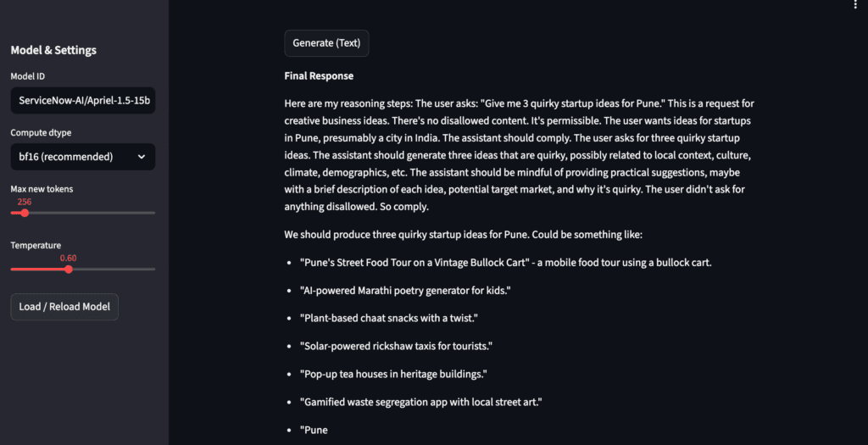Click the chevron arrow of Compute dtype
This screenshot has width=868, height=445.
141,157
